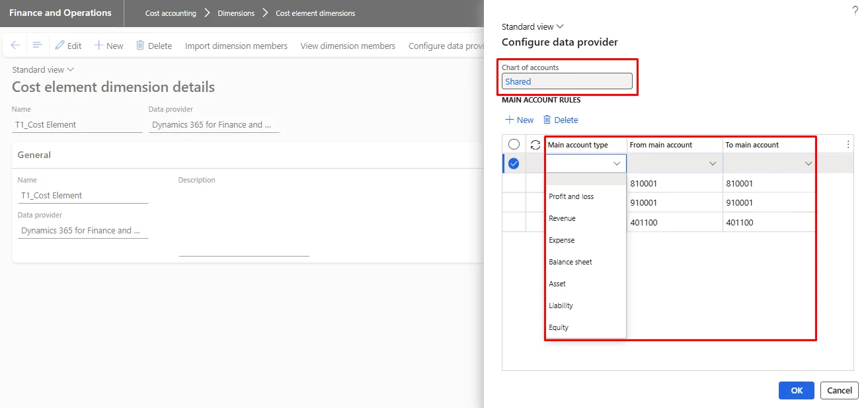
Task: Select From main account cell 910001
Action: (675, 202)
